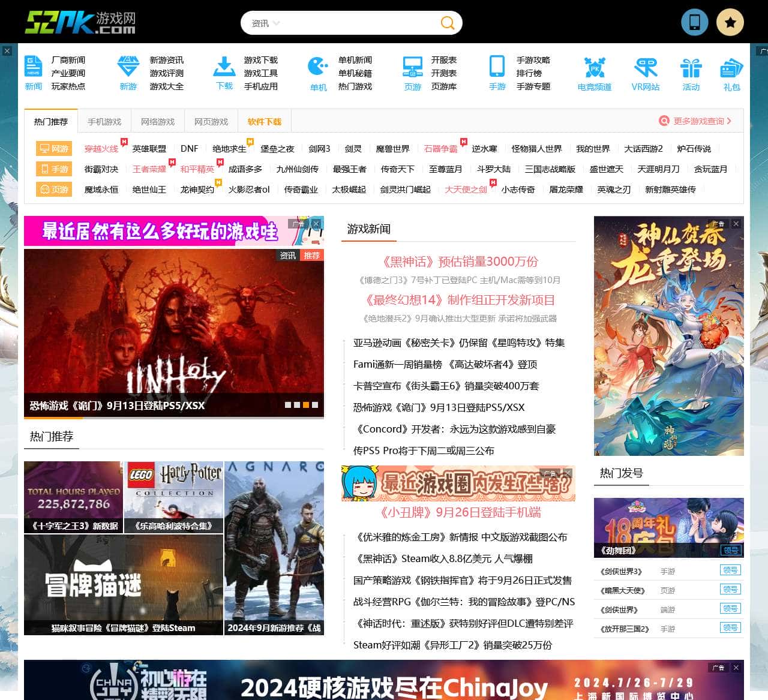Image resolution: width=768 pixels, height=700 pixels.
Task: Close the top banner ad above the slideshow
Action: point(316,224)
